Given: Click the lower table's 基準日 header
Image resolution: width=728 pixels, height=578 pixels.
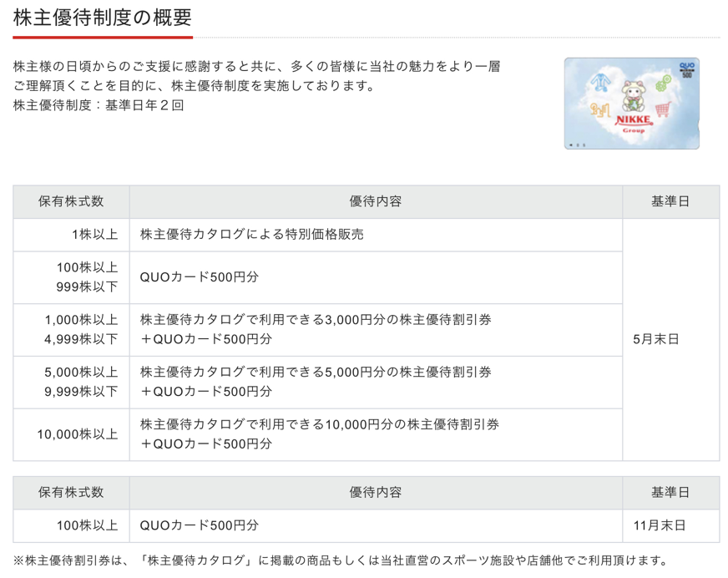Looking at the screenshot, I should [x=670, y=493].
